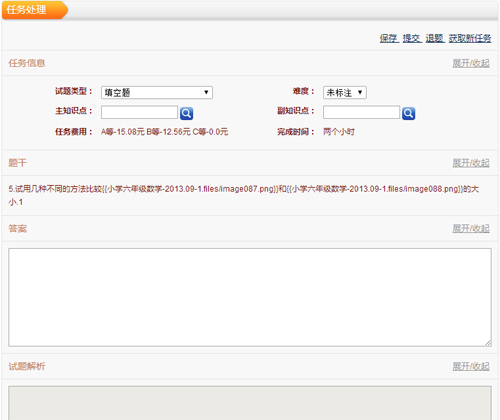The width and height of the screenshot is (500, 420).
Task: Click the search icon beside 副知识点 field
Action: 408,113
